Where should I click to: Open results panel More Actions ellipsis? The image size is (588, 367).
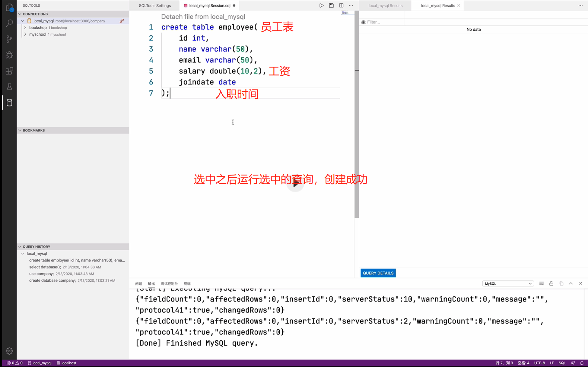tap(580, 5)
